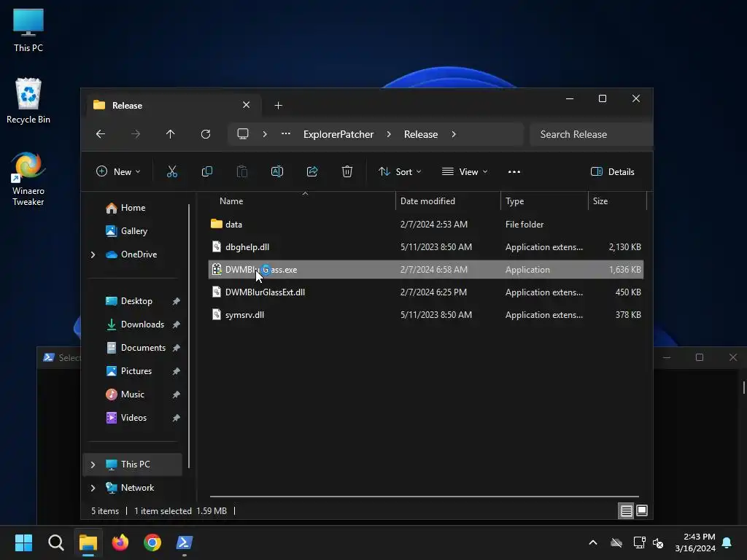Screen dimensions: 747x560
Task: Open the Sort dropdown menu
Action: tap(400, 171)
